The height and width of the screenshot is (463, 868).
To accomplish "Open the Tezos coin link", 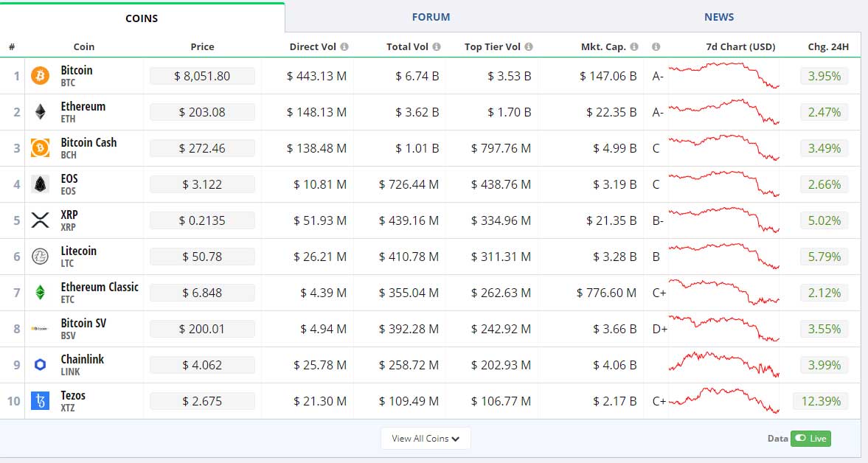I will pos(72,395).
